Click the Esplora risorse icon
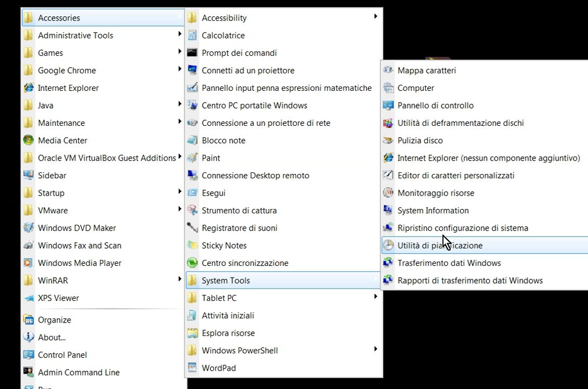 point(192,333)
